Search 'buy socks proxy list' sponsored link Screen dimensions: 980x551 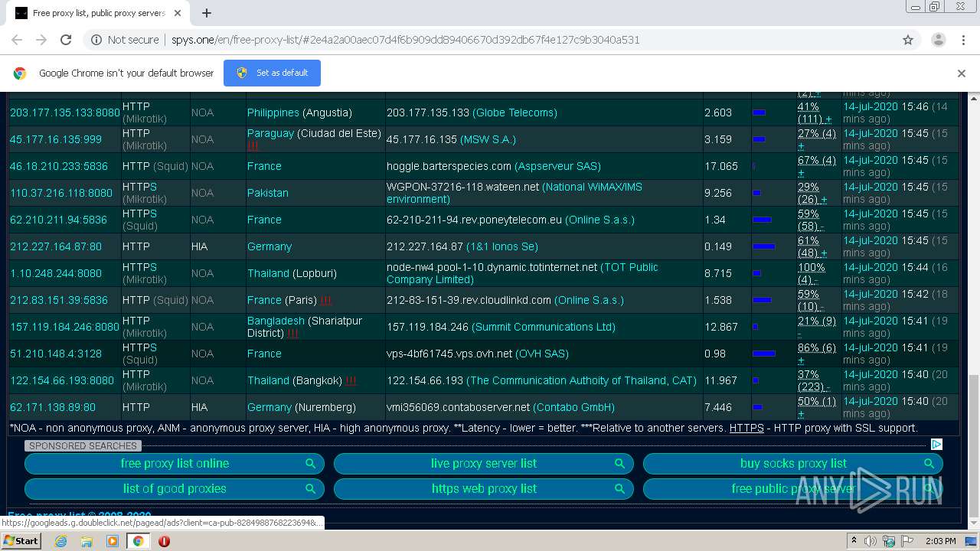tap(793, 464)
